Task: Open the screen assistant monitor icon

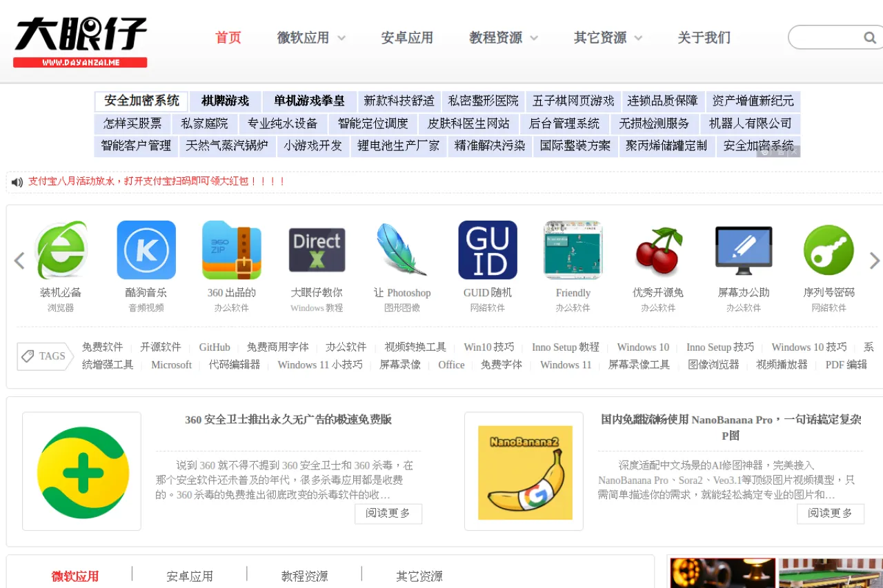Action: (x=743, y=250)
